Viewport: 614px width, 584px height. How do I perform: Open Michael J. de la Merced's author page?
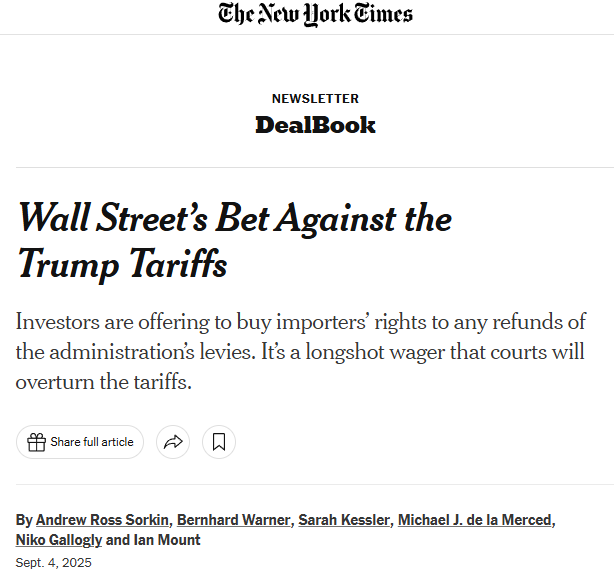(x=474, y=520)
